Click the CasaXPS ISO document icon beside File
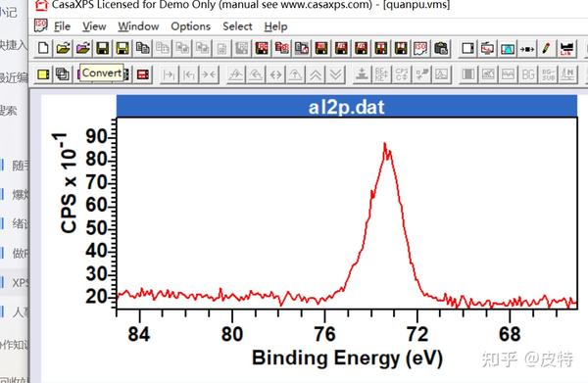Image resolution: width=588 pixels, height=383 pixels. click(40, 26)
